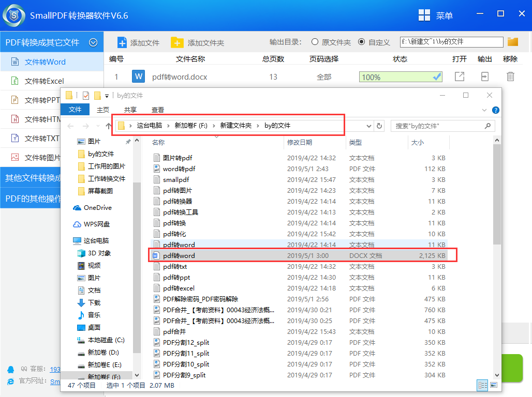Click the properties checkmark icon in Explorer title bar
The height and width of the screenshot is (397, 532).
[86, 96]
